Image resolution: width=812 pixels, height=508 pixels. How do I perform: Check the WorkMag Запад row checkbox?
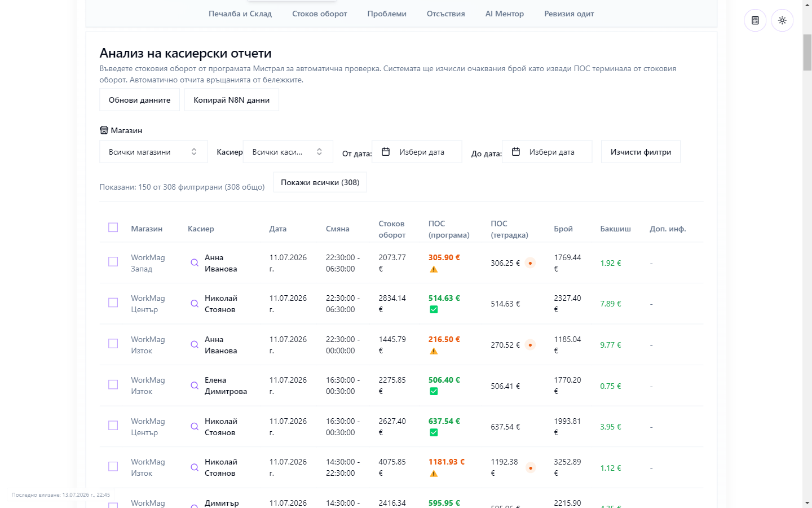pos(113,262)
